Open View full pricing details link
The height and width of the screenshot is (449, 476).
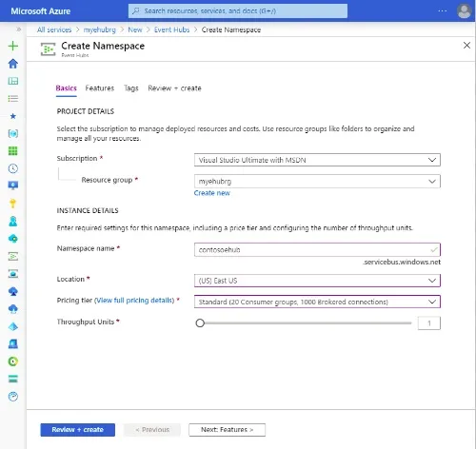pos(134,301)
